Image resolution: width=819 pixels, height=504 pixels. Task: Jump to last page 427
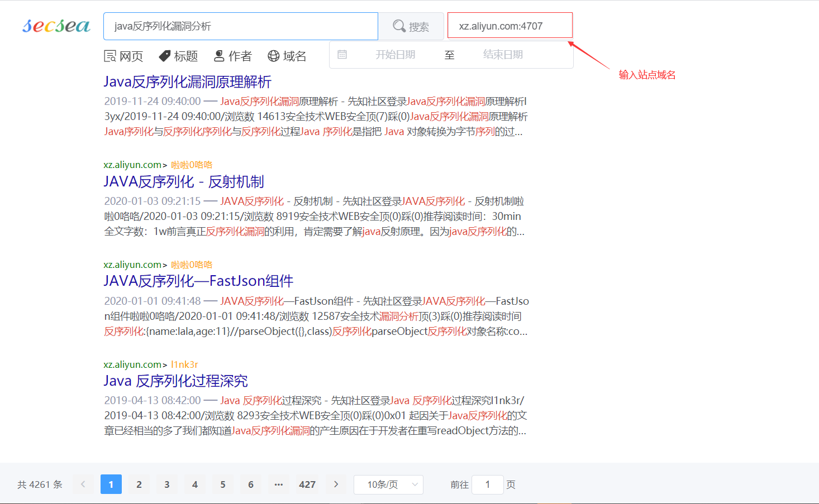pyautogui.click(x=307, y=484)
